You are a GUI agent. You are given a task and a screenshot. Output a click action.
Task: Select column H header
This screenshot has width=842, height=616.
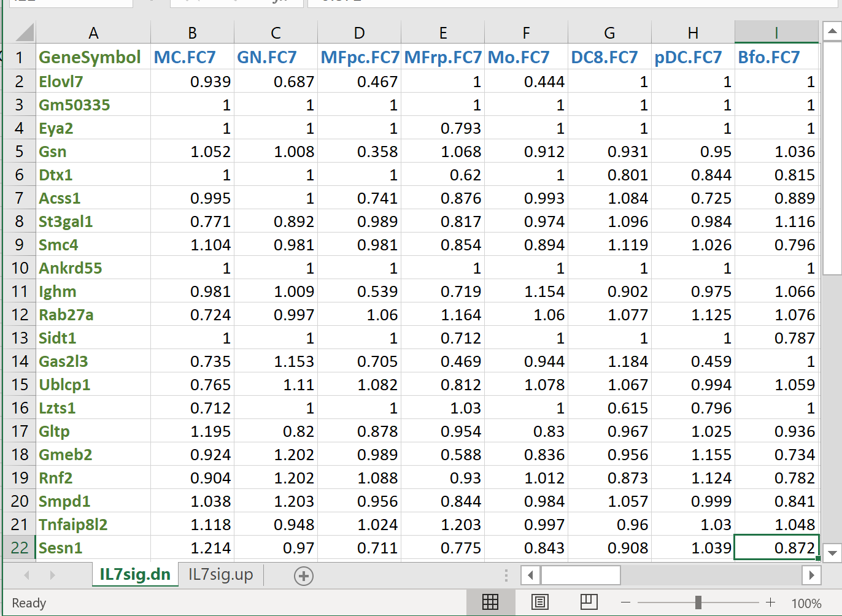(x=693, y=33)
